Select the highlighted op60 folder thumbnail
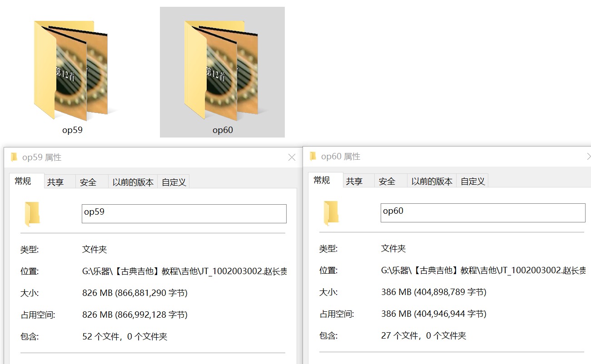This screenshot has height=364, width=591. 222,69
